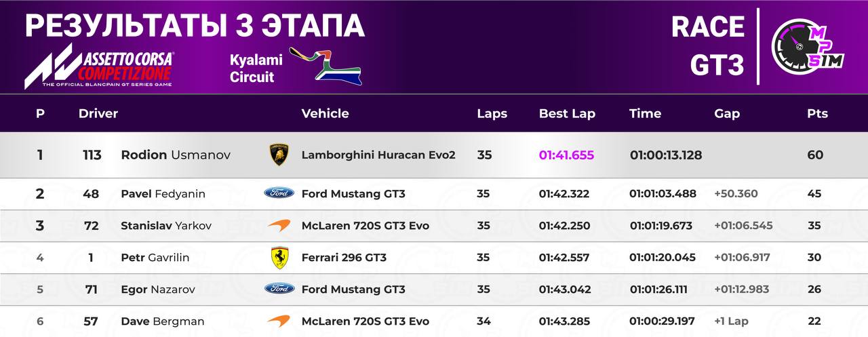This screenshot has height=337, width=868.
Task: Click the Laps column header
Action: (492, 114)
